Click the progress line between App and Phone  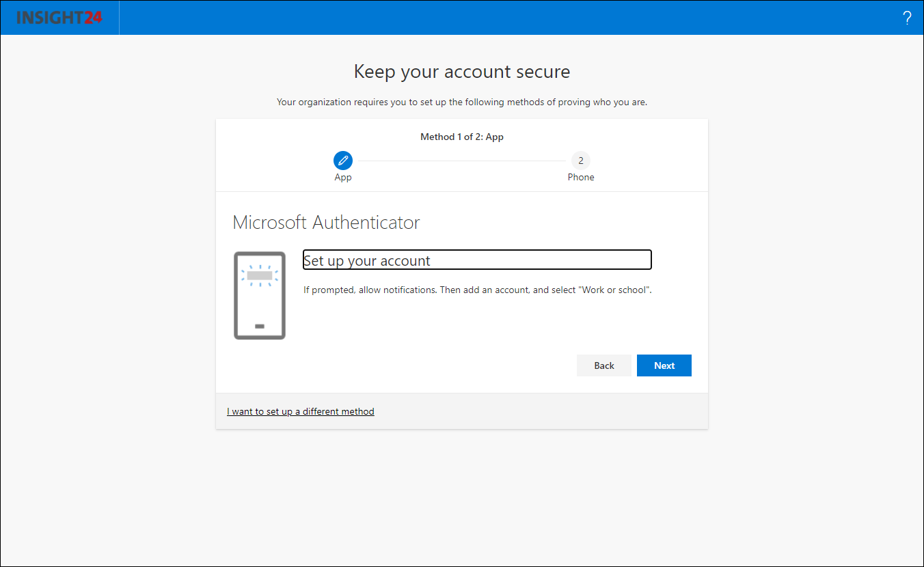(462, 161)
